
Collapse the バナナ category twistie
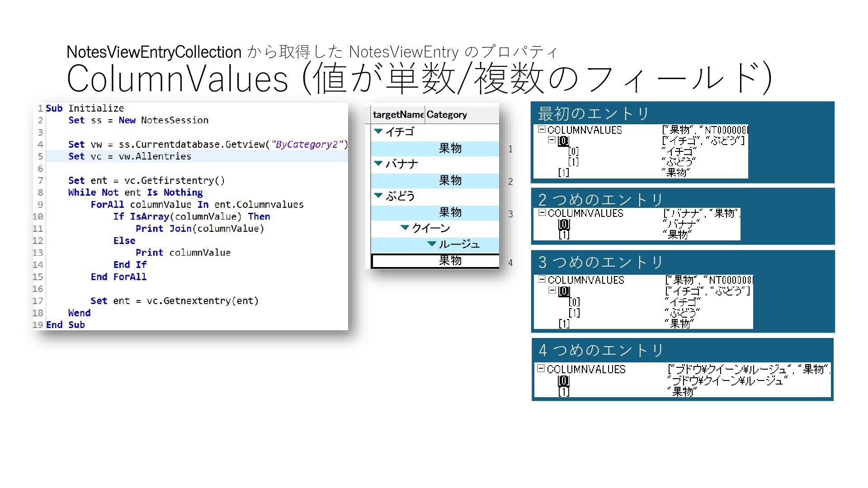[x=378, y=164]
